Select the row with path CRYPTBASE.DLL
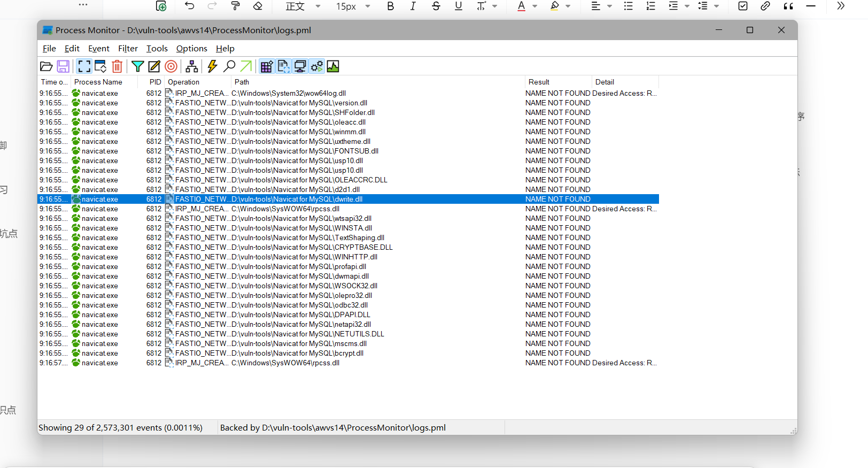Image resolution: width=868 pixels, height=468 pixels. coord(348,247)
